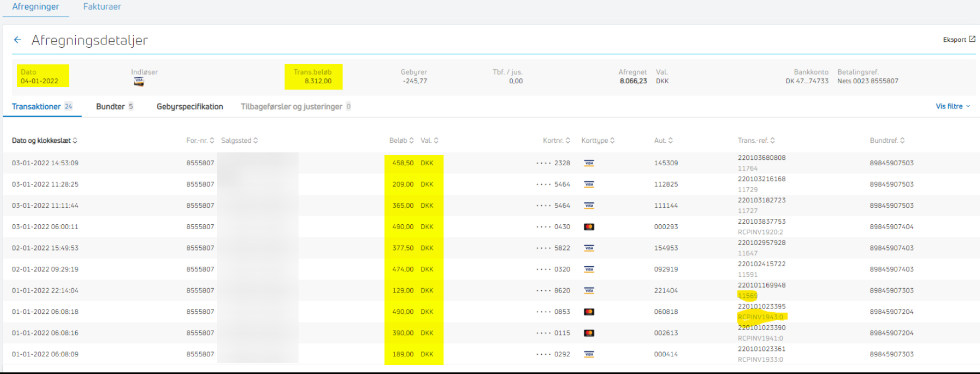The image size is (980, 374).
Task: Click Visa icon on card 8620 row
Action: pos(589,291)
